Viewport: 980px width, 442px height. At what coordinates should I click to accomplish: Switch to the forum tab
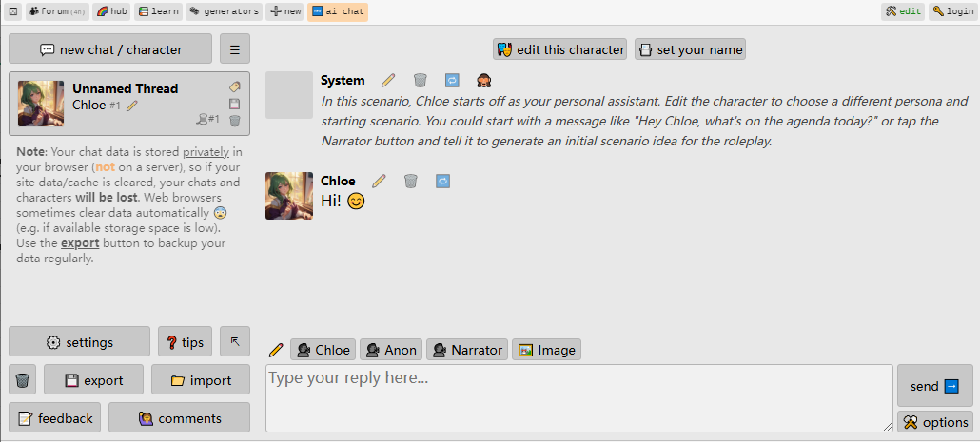tap(57, 11)
